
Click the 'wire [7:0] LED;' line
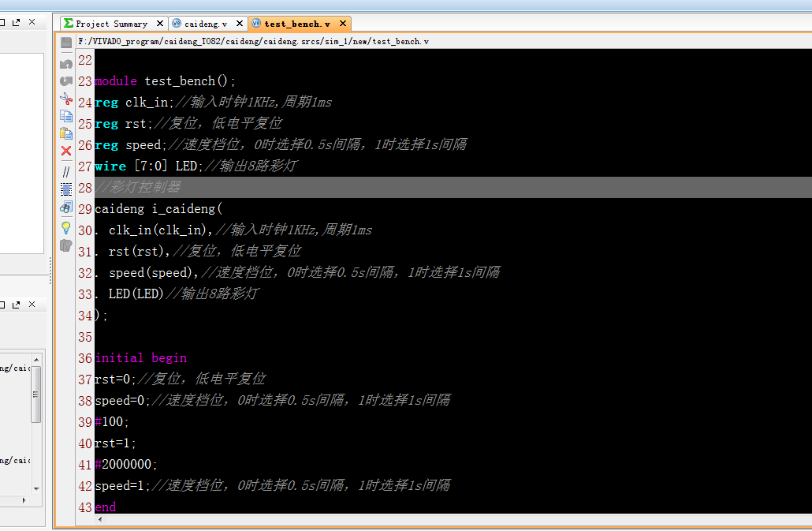tap(196, 166)
